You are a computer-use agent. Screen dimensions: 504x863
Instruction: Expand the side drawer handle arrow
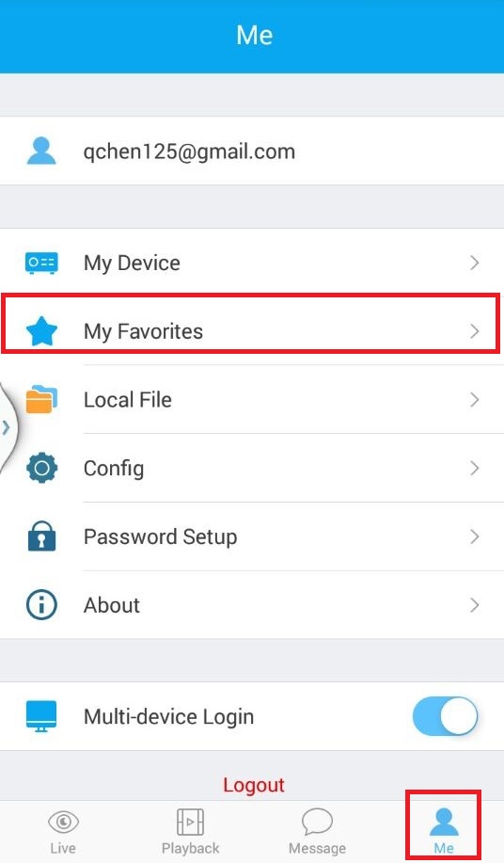[7, 427]
